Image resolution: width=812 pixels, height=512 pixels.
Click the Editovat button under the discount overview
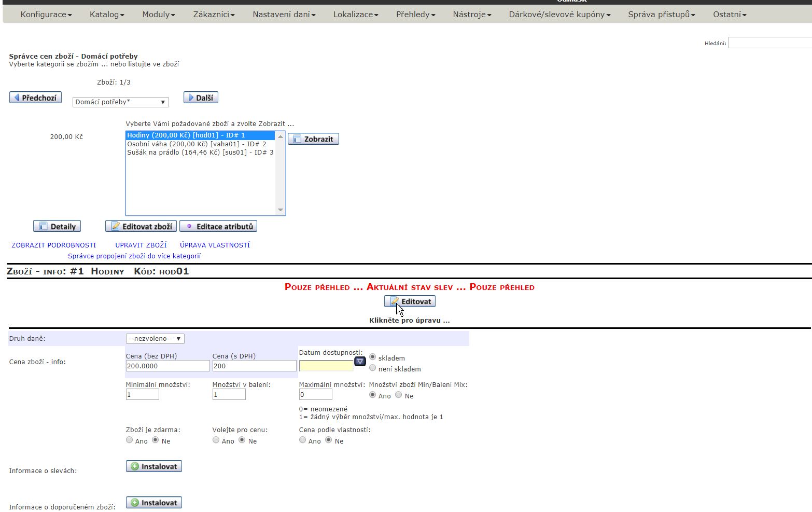click(x=410, y=301)
